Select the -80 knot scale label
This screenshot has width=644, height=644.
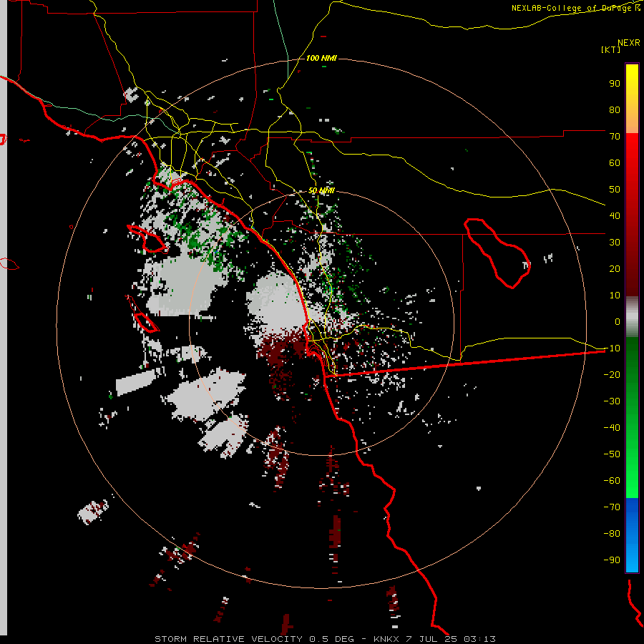(x=612, y=534)
